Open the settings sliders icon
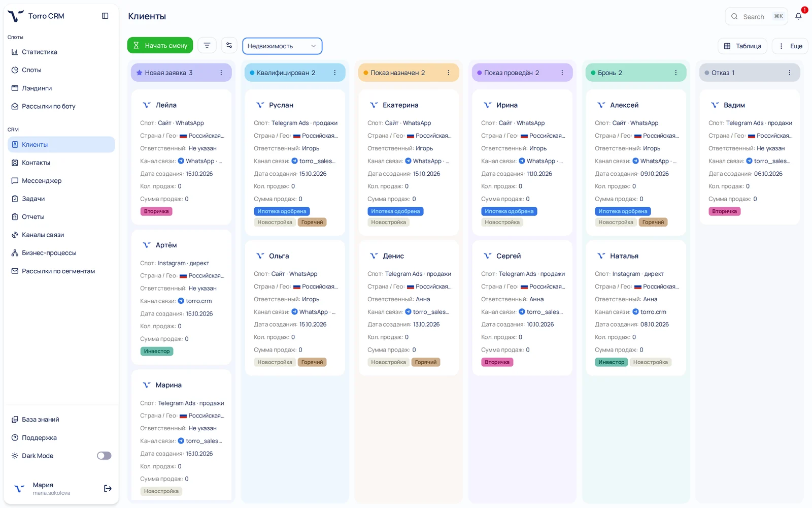 pyautogui.click(x=229, y=45)
